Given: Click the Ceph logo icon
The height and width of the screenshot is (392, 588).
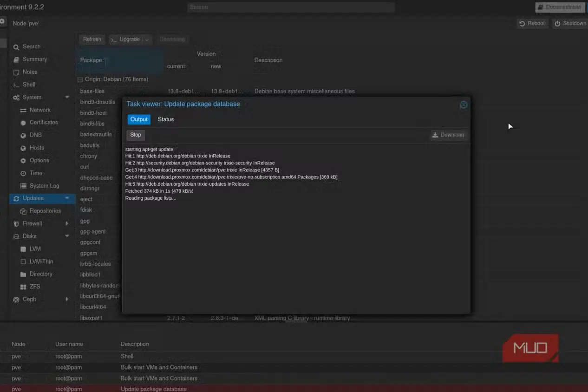Looking at the screenshot, I should click(x=16, y=300).
